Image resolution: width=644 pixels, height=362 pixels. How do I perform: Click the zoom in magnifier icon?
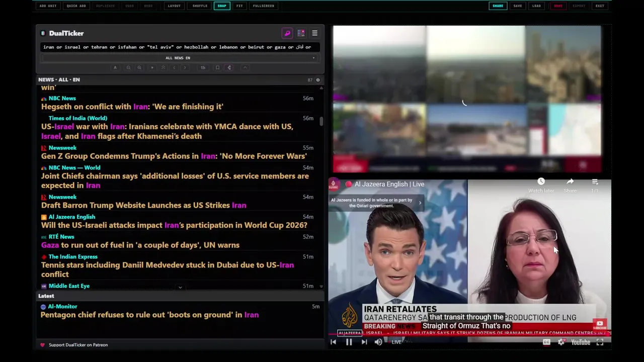pos(139,68)
